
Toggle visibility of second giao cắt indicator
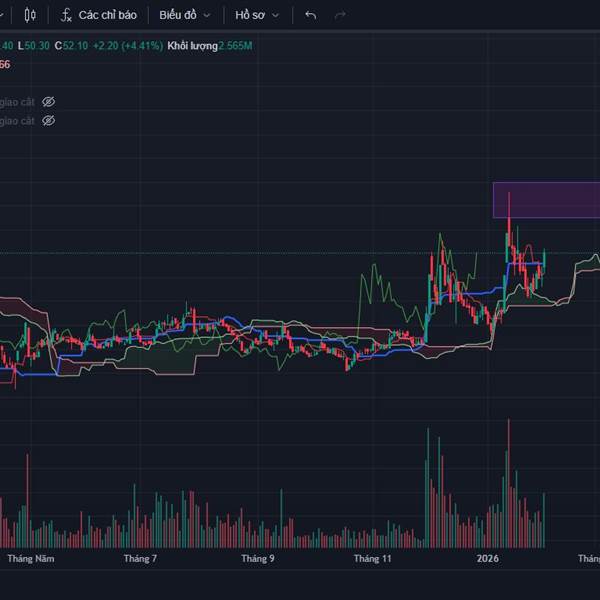tap(49, 121)
